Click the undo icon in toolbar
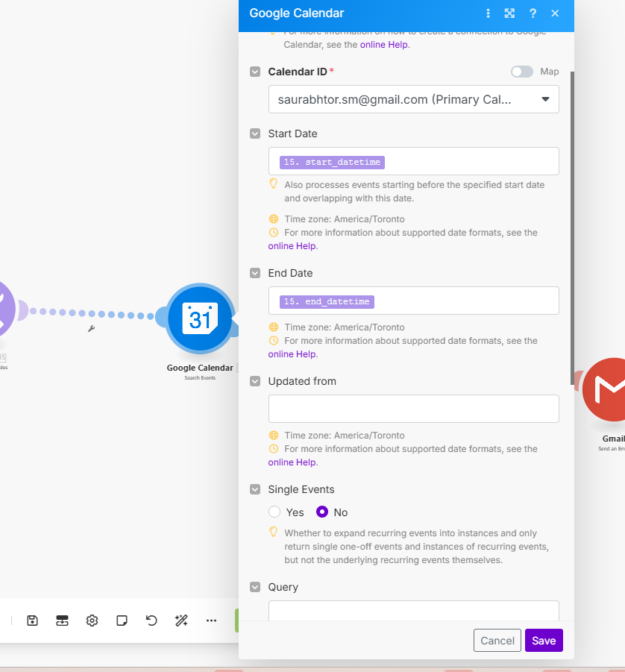Image resolution: width=625 pixels, height=672 pixels. tap(151, 620)
